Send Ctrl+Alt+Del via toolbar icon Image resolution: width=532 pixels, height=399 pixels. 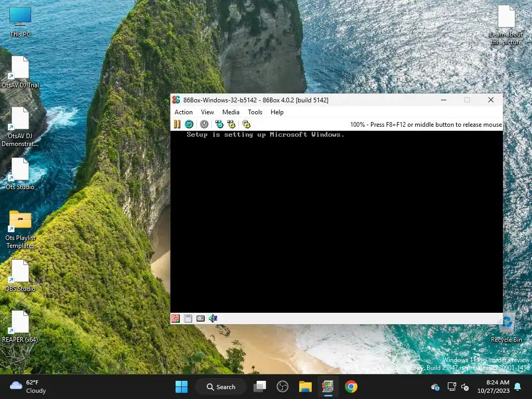tap(219, 124)
